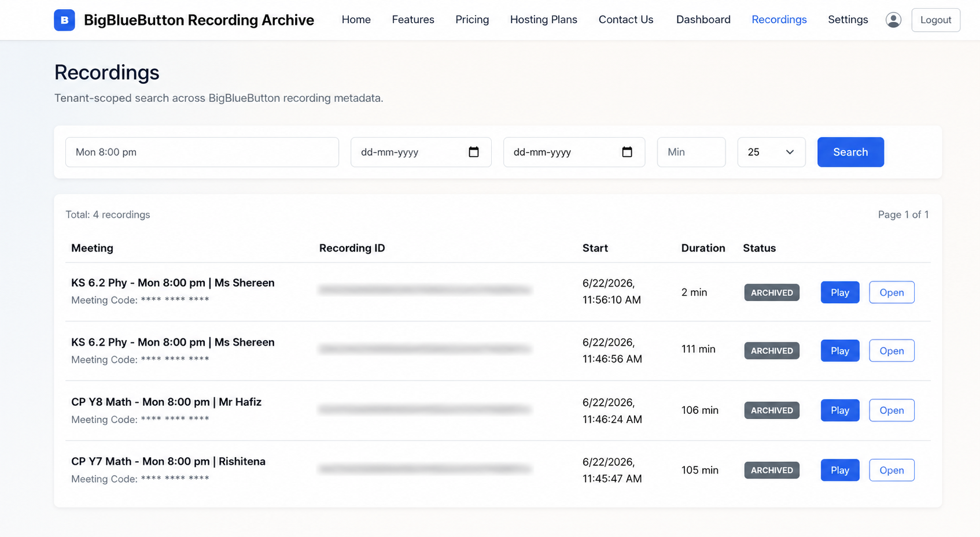This screenshot has height=537, width=980.
Task: Click the blue Search button
Action: click(x=850, y=152)
